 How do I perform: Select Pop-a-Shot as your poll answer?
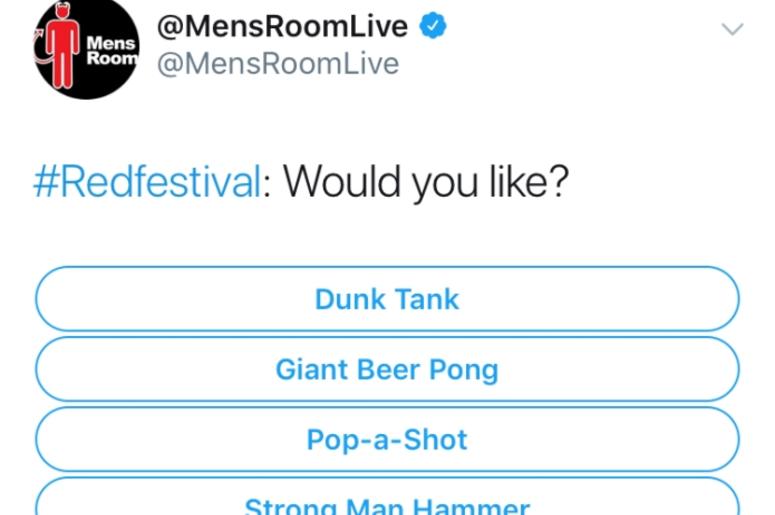pos(388,439)
